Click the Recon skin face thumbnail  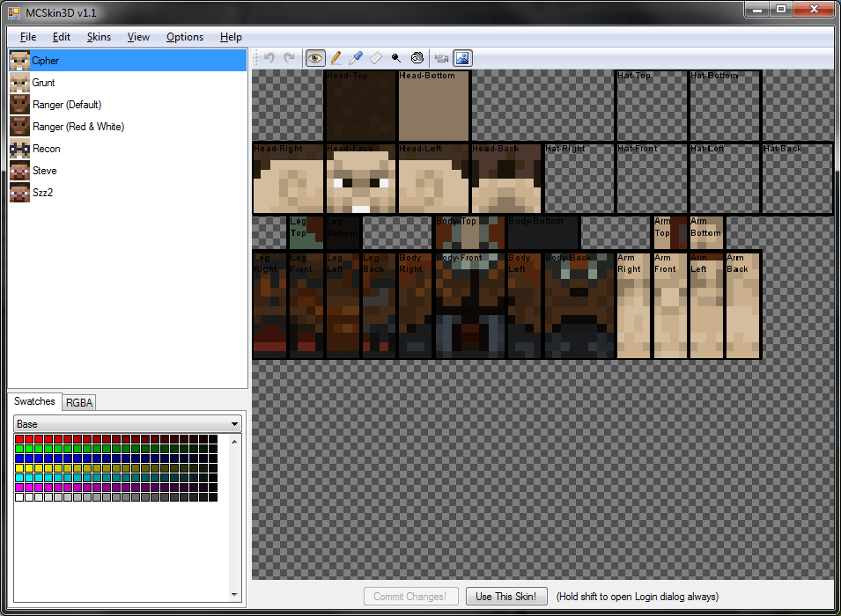(x=19, y=149)
